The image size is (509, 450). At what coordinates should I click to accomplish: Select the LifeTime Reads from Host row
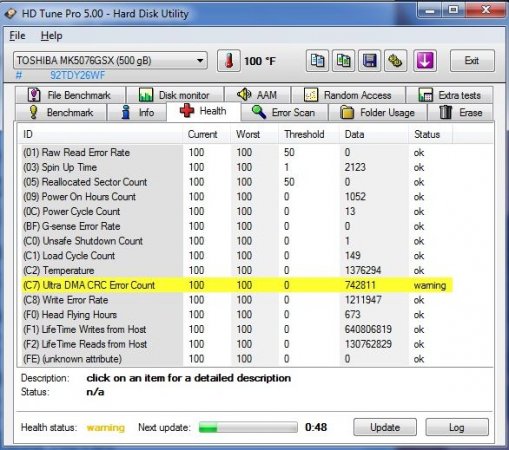tap(237, 344)
